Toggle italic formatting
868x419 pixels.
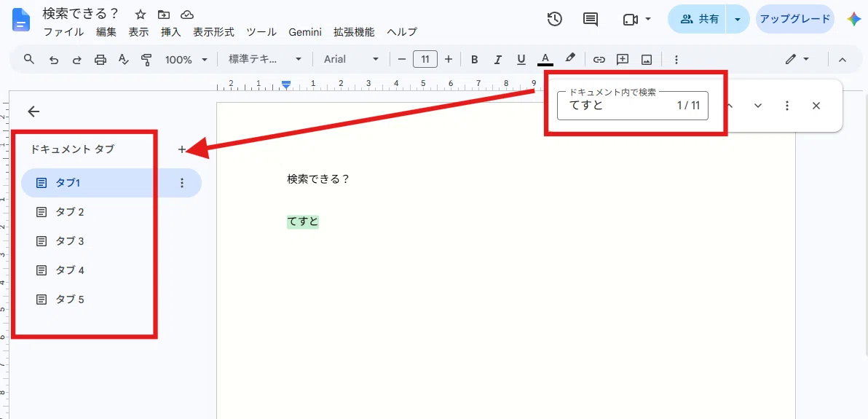pyautogui.click(x=497, y=59)
